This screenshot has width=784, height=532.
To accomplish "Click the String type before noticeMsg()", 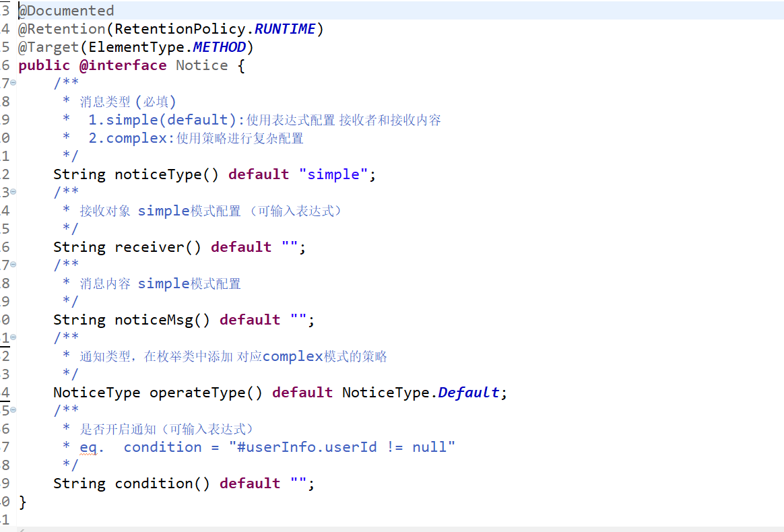I will click(x=79, y=320).
